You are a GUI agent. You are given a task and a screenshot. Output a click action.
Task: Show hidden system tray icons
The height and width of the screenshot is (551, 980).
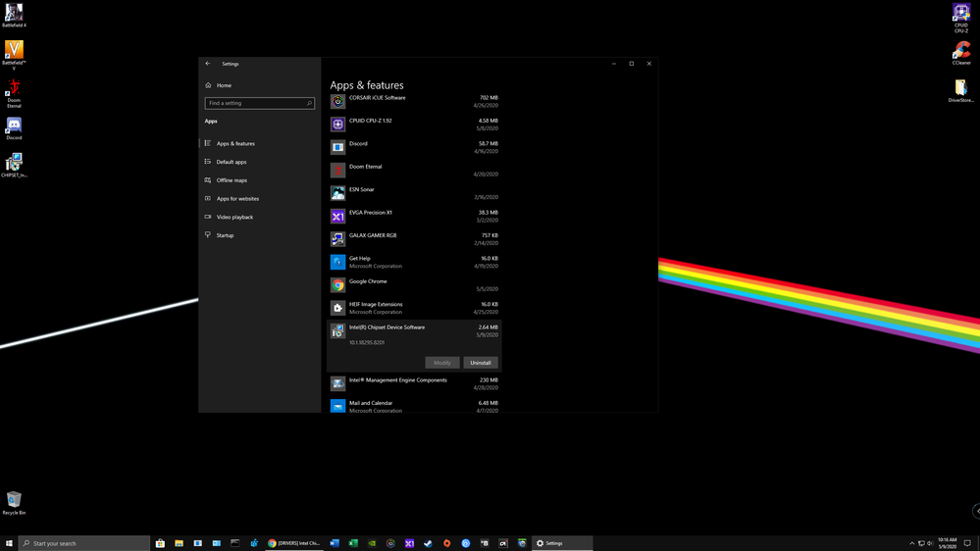click(x=912, y=543)
